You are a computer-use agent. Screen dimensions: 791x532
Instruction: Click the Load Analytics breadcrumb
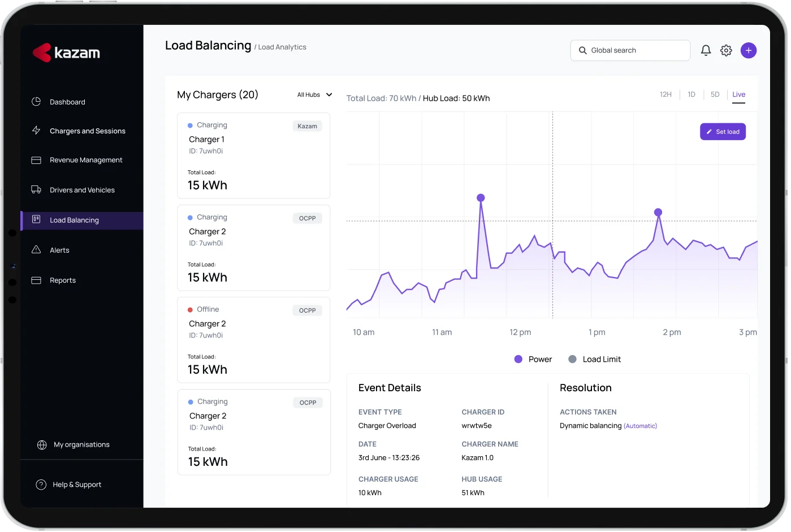point(282,47)
